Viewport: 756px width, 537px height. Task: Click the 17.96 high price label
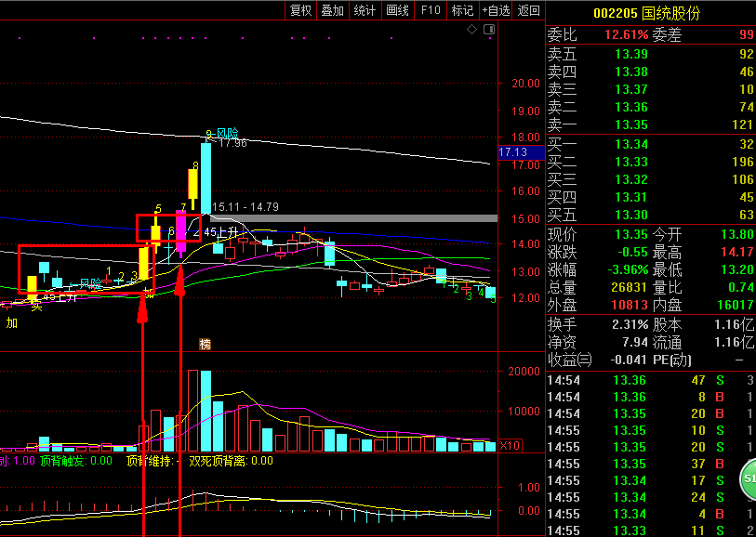[231, 143]
